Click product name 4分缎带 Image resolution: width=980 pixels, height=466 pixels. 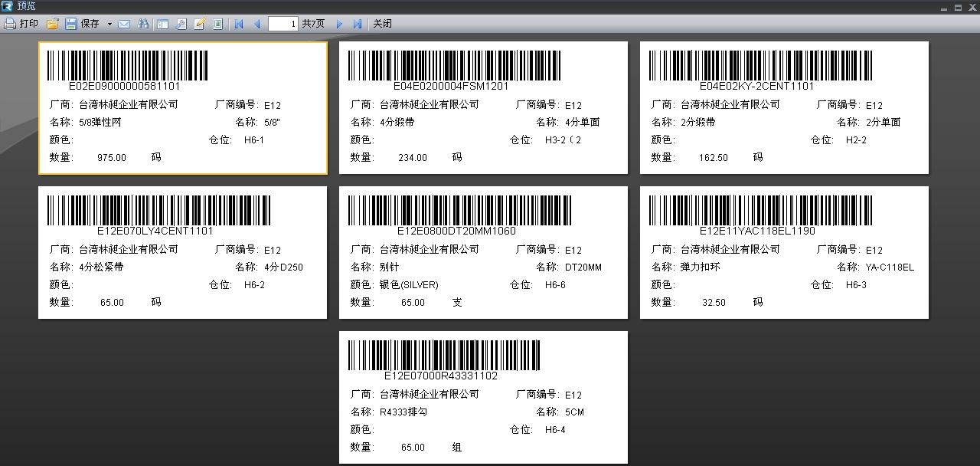(397, 122)
